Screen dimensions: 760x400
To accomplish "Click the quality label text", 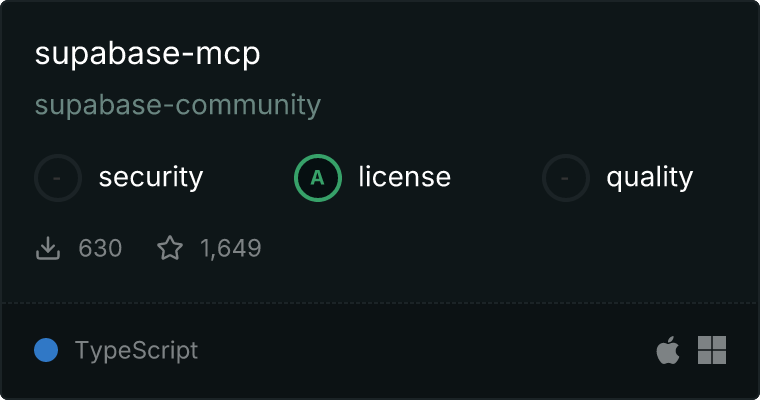I will [x=650, y=178].
